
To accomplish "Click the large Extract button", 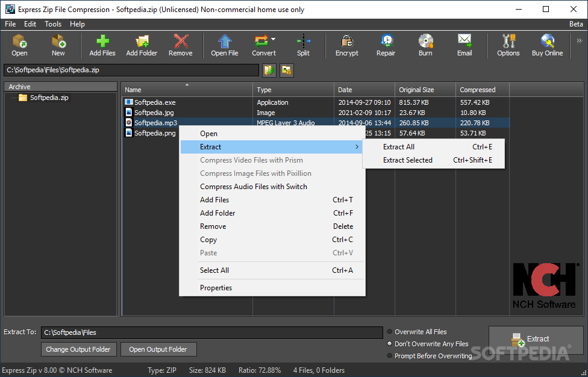I will coord(536,339).
